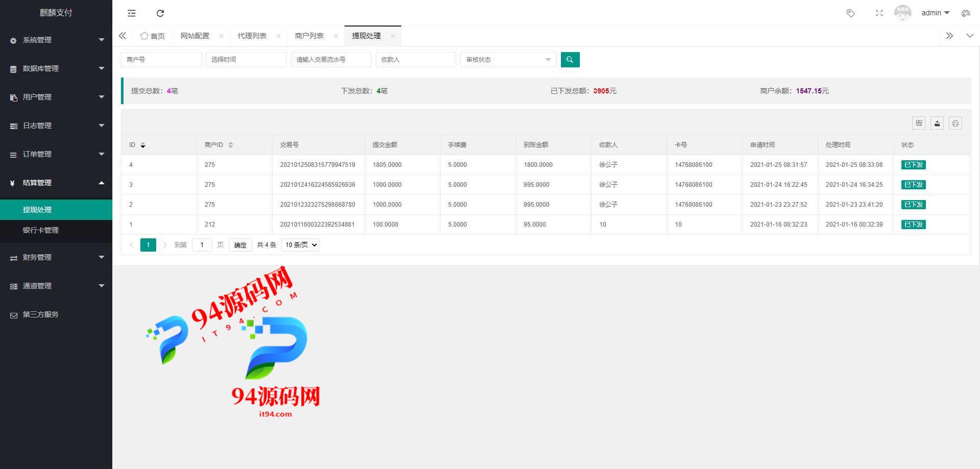Screen dimensions: 980x469
Task: Expand the 用户管理 menu
Action: pos(56,97)
